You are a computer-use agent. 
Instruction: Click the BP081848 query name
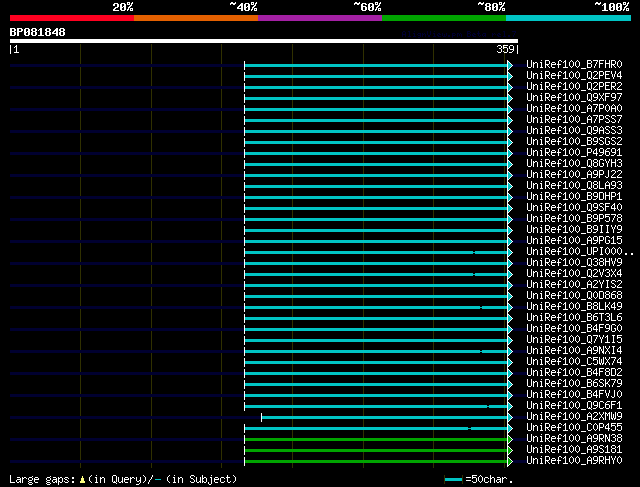tap(38, 32)
